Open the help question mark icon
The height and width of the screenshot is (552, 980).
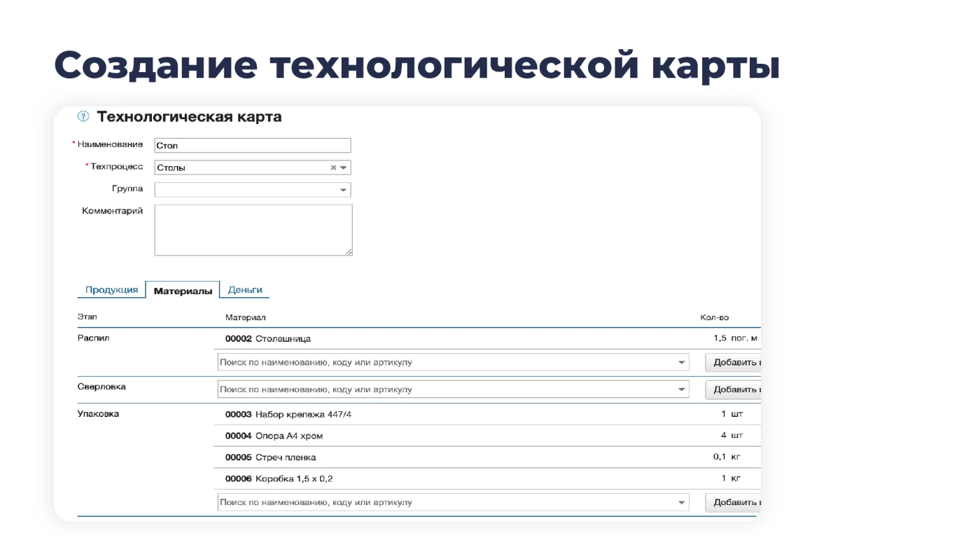pyautogui.click(x=83, y=117)
